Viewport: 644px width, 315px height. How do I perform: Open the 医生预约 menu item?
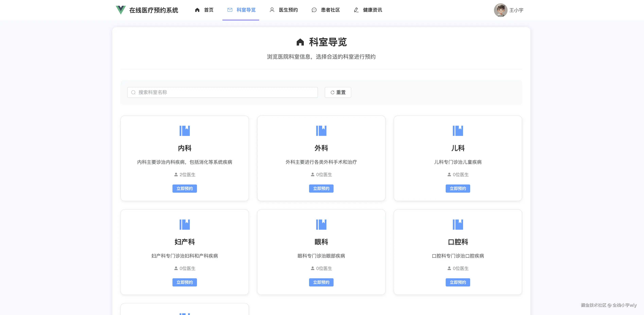[x=283, y=10]
